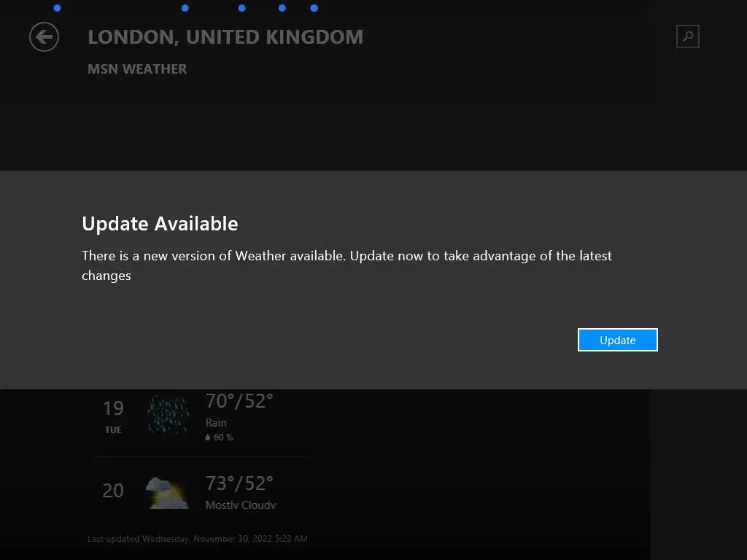The height and width of the screenshot is (560, 747).
Task: Click the new version of Weather message
Action: click(347, 265)
